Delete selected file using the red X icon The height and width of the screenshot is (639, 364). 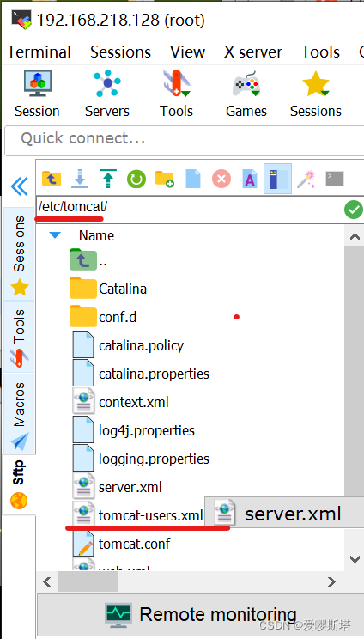click(221, 179)
